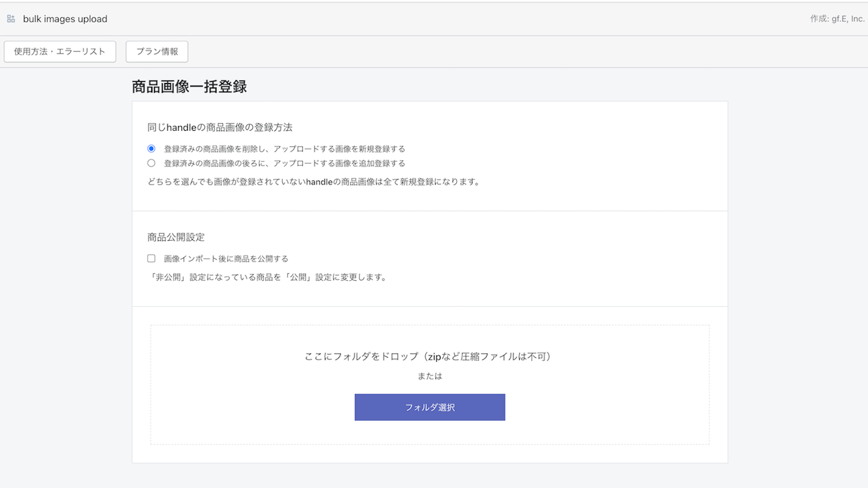Click the フォルダ選択 folder selection button
The width and height of the screenshot is (868, 488).
pyautogui.click(x=429, y=407)
